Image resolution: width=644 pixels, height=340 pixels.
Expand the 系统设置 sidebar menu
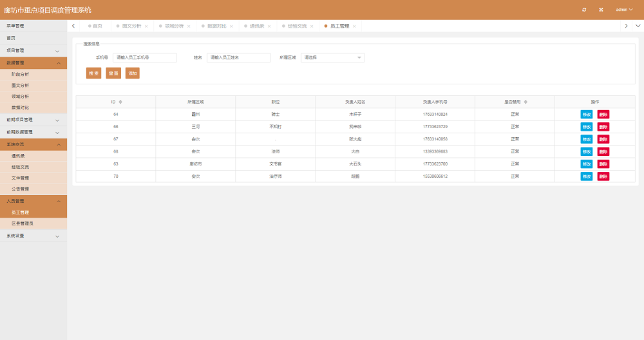pos(33,236)
